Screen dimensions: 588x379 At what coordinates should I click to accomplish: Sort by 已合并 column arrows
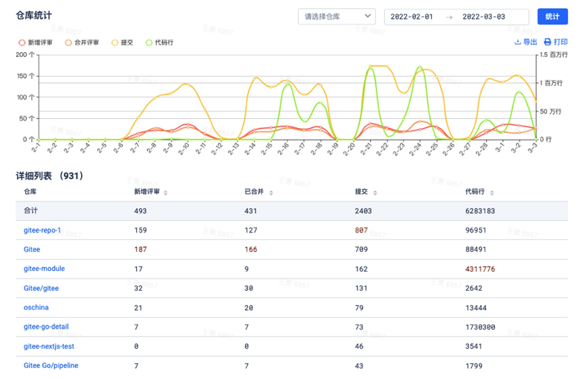[271, 193]
